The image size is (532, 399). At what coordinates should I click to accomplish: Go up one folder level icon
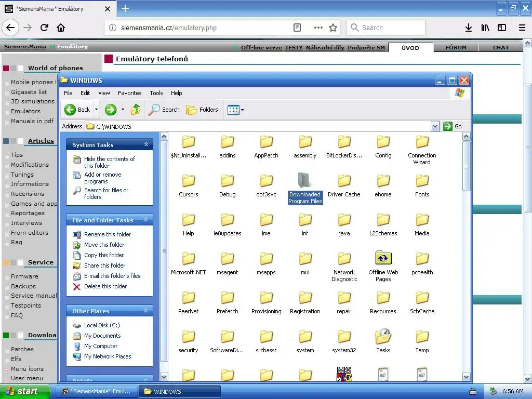coord(136,110)
